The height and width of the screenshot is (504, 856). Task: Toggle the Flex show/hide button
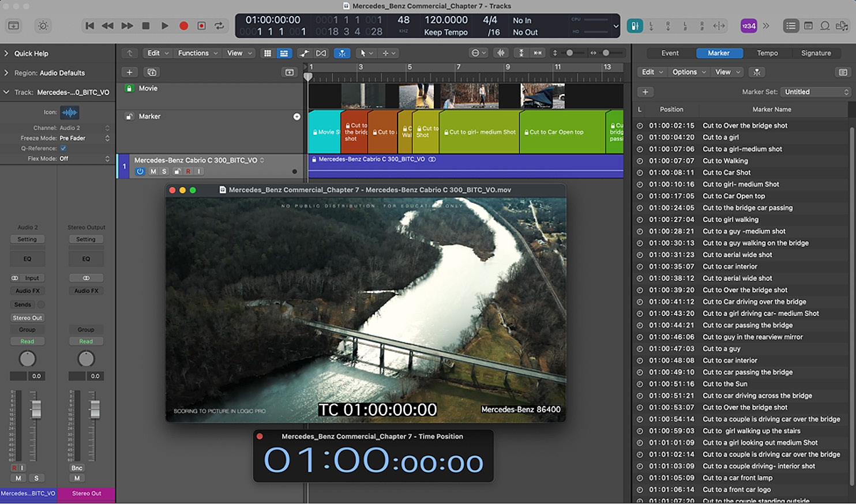tap(321, 53)
